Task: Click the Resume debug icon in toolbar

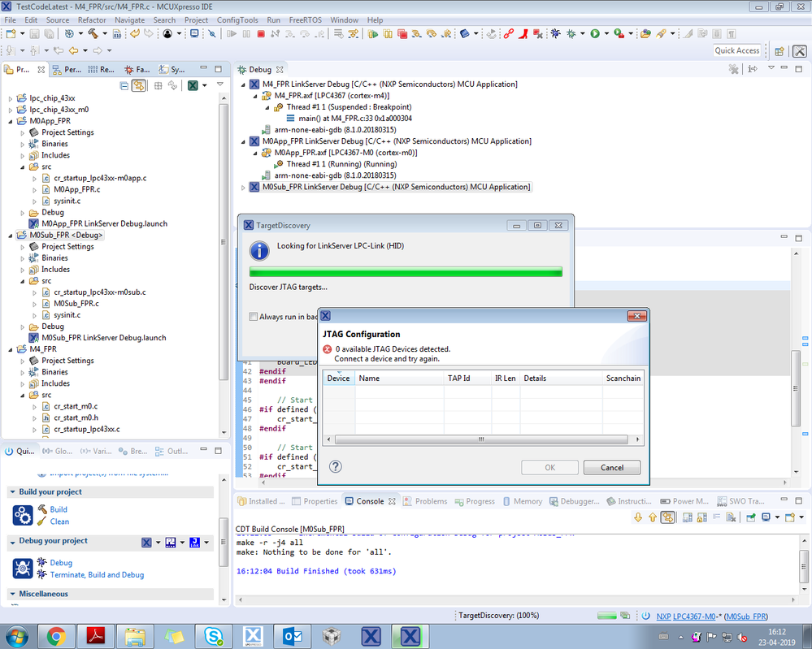Action: (x=232, y=33)
